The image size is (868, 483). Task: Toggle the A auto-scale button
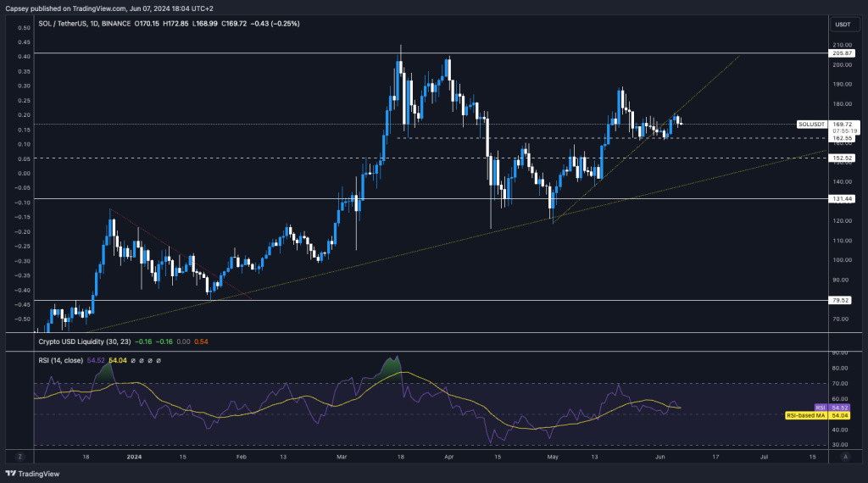click(845, 457)
